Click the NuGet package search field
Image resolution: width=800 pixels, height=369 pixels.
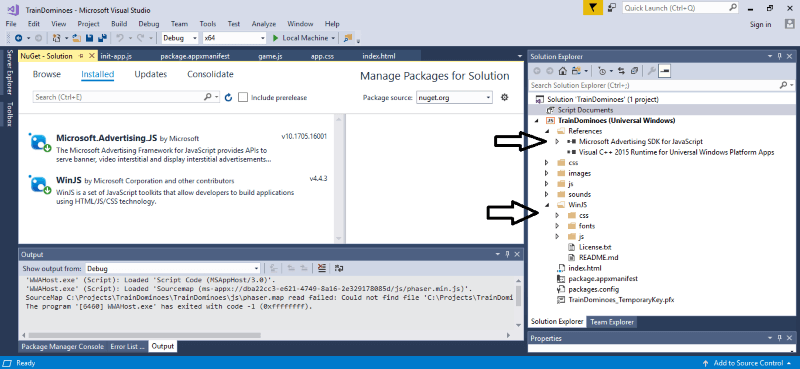(x=127, y=97)
